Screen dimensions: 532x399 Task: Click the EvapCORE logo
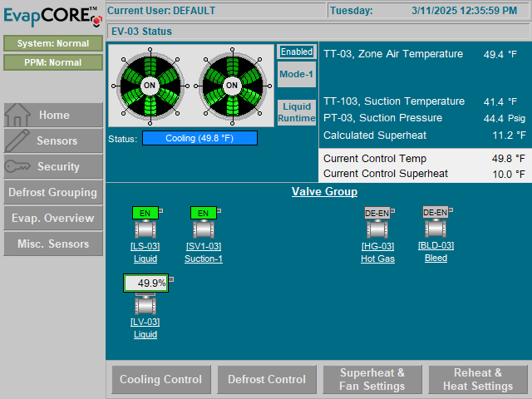coord(52,17)
